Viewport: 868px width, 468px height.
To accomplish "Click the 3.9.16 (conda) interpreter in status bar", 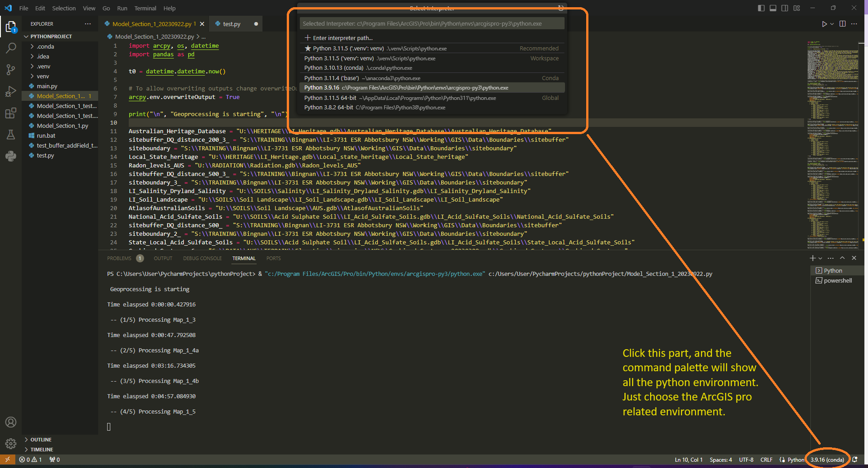I will pos(827,459).
